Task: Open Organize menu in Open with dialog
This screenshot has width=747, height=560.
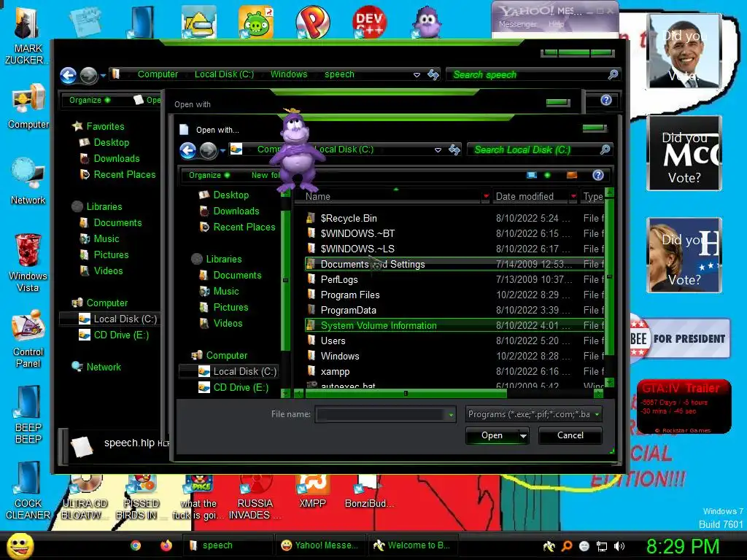Action: pos(209,175)
